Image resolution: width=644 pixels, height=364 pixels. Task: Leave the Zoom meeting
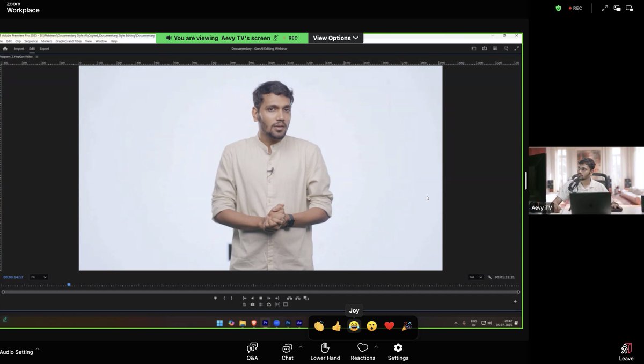click(x=626, y=352)
